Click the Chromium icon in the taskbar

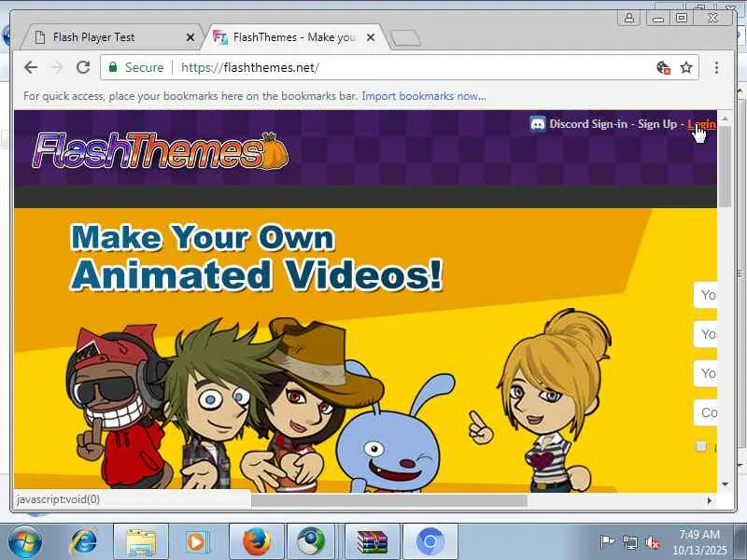(430, 542)
